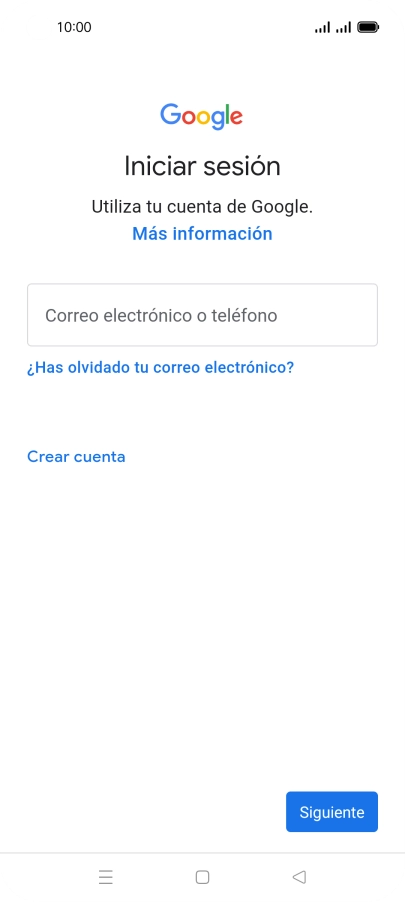The height and width of the screenshot is (902, 405).
Task: Click the green letter l in Google logo
Action: point(227,114)
